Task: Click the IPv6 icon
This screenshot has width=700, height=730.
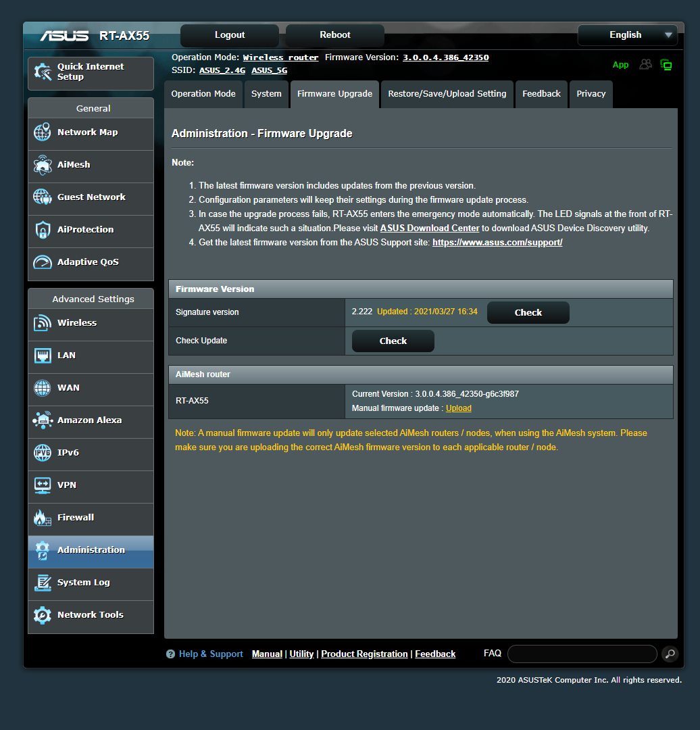Action: [x=43, y=452]
